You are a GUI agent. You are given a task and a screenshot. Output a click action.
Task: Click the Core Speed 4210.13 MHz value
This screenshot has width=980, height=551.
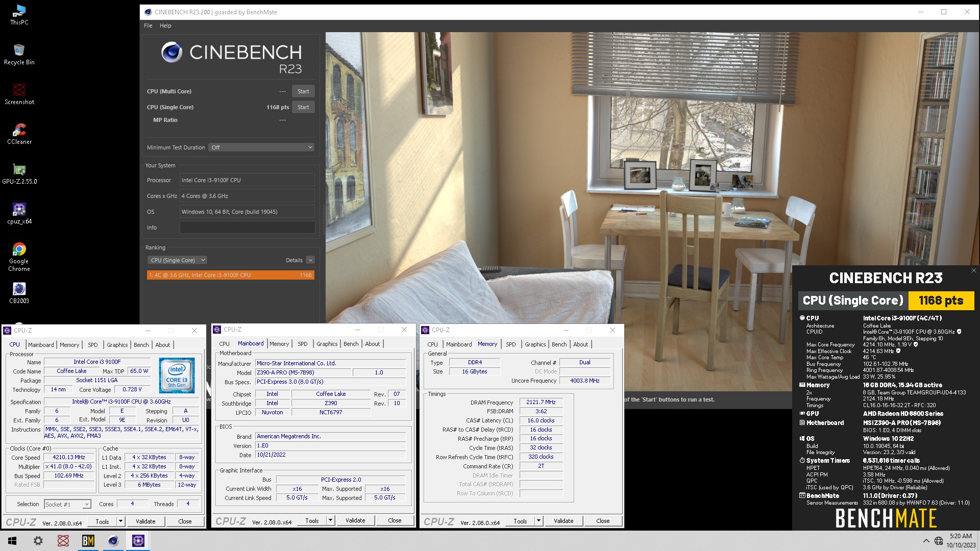click(x=69, y=458)
